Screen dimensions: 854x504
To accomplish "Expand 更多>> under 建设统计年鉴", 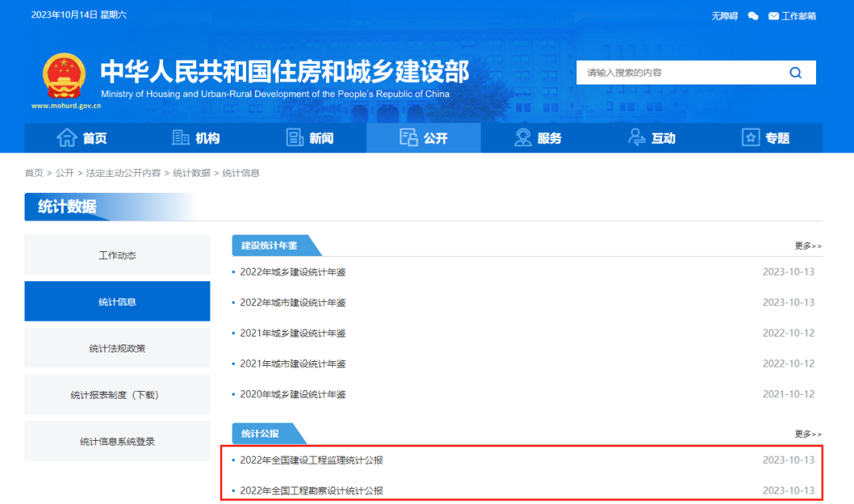I will point(804,245).
